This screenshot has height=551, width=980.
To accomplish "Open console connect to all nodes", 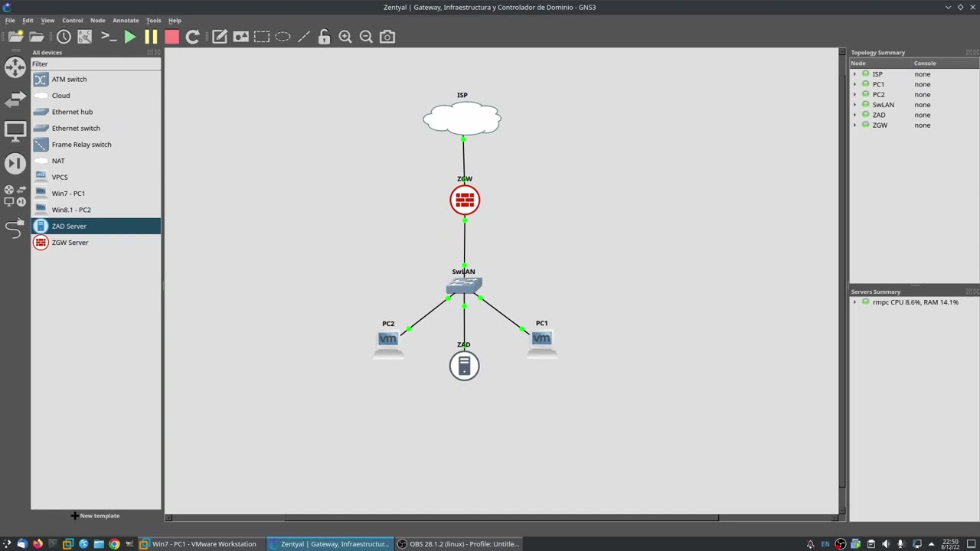I will tap(109, 37).
